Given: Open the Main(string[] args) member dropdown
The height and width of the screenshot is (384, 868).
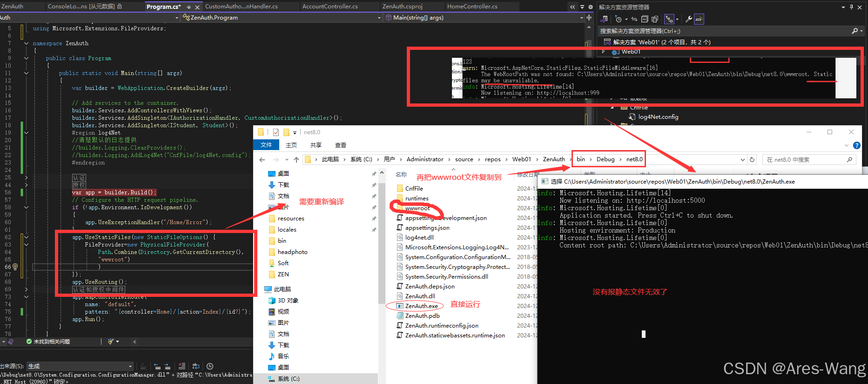Looking at the screenshot, I should coord(581,18).
